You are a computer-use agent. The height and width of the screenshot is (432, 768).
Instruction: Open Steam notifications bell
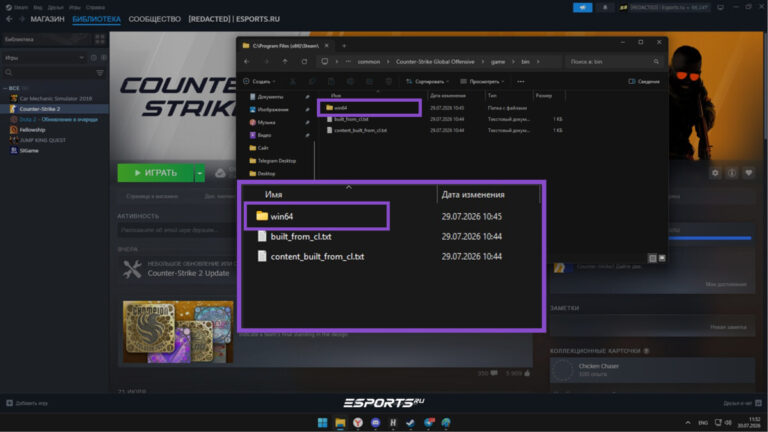click(605, 7)
